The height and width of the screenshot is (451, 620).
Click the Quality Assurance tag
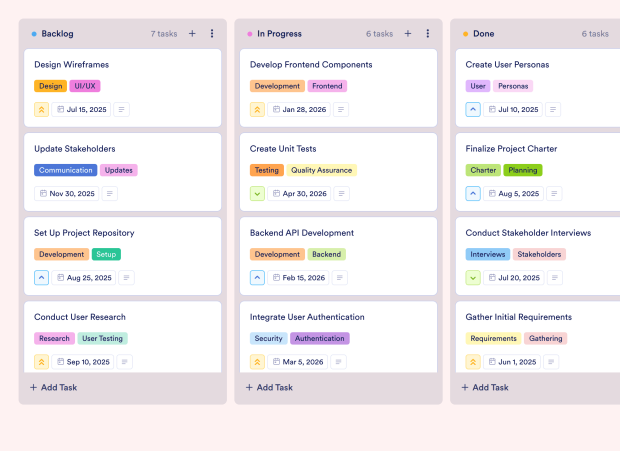click(x=321, y=170)
